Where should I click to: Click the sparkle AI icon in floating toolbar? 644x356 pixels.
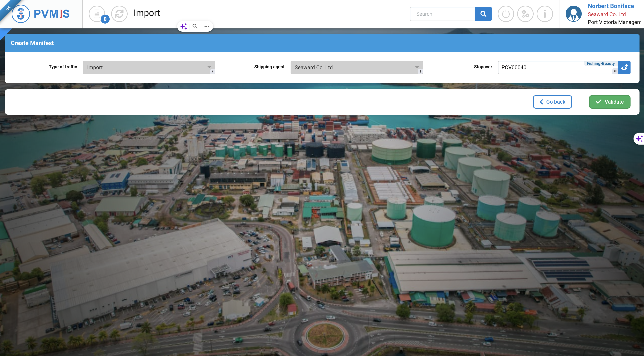[184, 26]
